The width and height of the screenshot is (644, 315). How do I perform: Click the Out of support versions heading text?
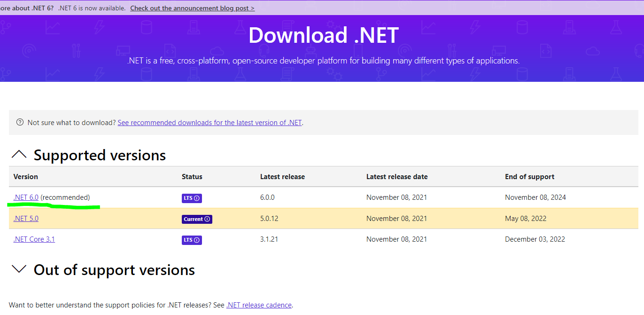(114, 270)
